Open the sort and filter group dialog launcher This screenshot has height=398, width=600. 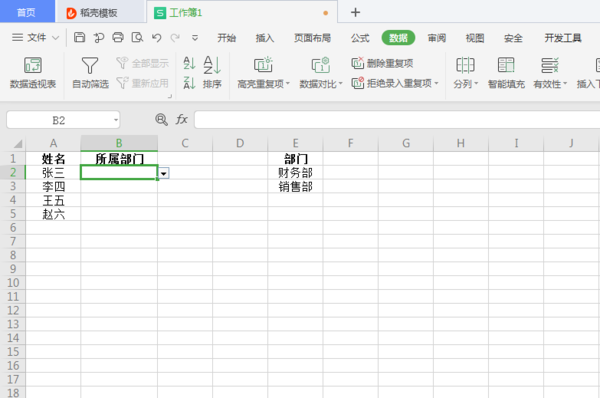click(x=170, y=96)
